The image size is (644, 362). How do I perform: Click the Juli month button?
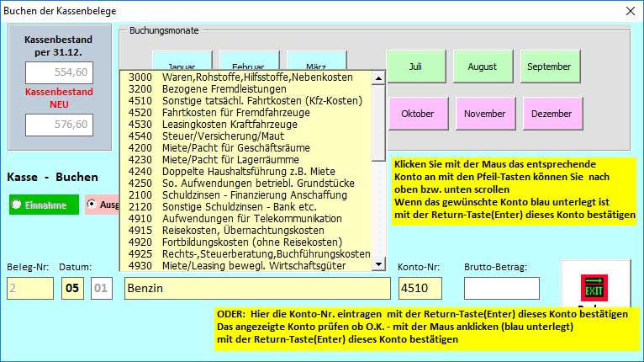click(x=415, y=67)
